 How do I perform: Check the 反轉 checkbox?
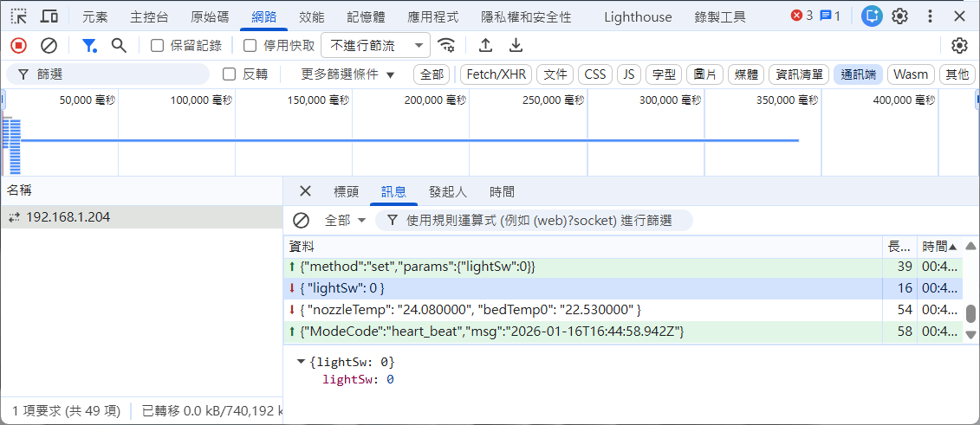[230, 74]
